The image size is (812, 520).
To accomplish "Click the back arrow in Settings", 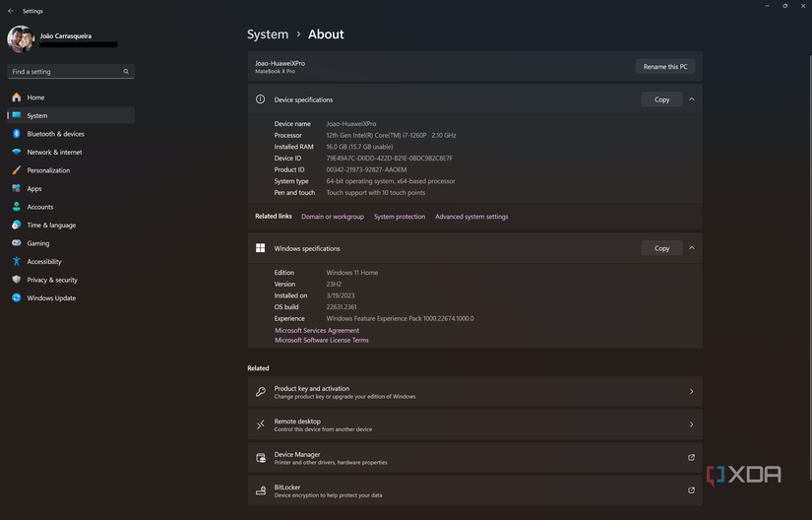I will (11, 11).
